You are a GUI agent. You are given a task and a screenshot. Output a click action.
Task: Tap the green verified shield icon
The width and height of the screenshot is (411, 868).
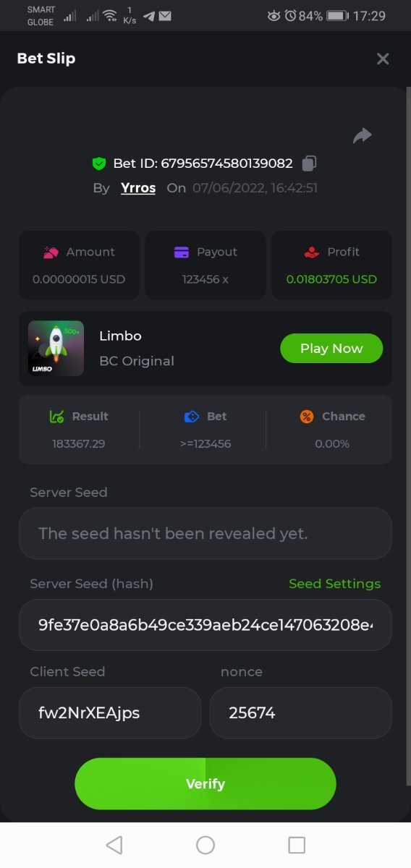99,163
